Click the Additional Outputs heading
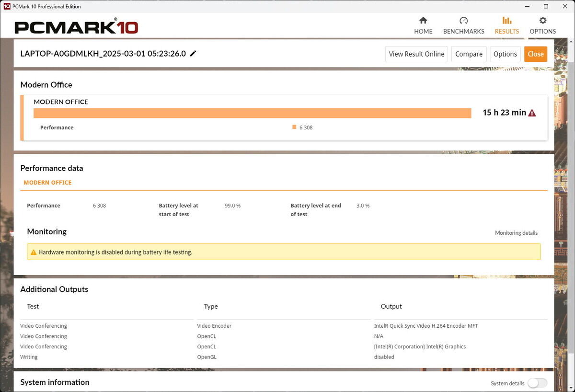Screen dimensions: 575x392 (x=54, y=289)
